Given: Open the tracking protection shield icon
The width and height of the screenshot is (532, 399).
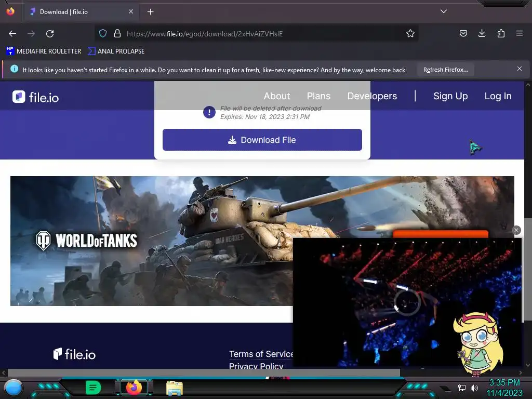Looking at the screenshot, I should 103,34.
